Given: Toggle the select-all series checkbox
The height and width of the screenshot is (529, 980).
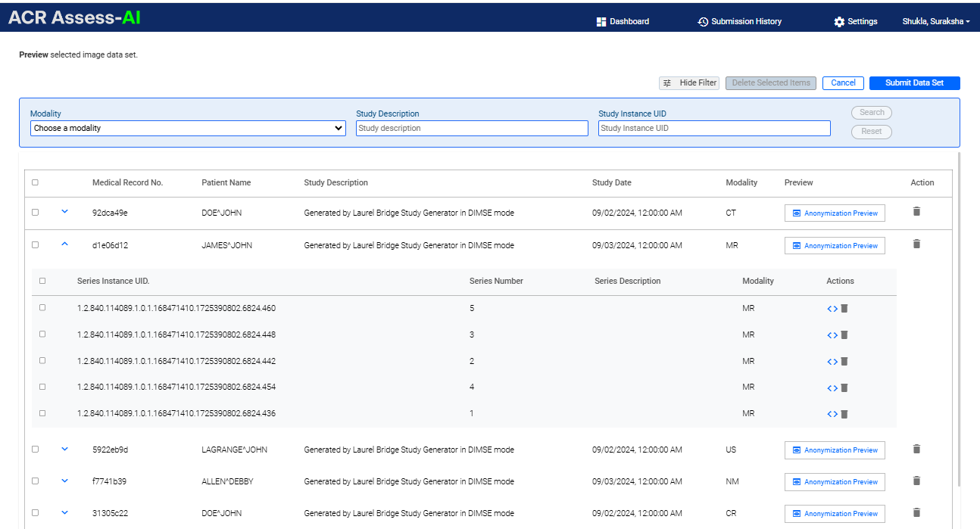Looking at the screenshot, I should 42,281.
